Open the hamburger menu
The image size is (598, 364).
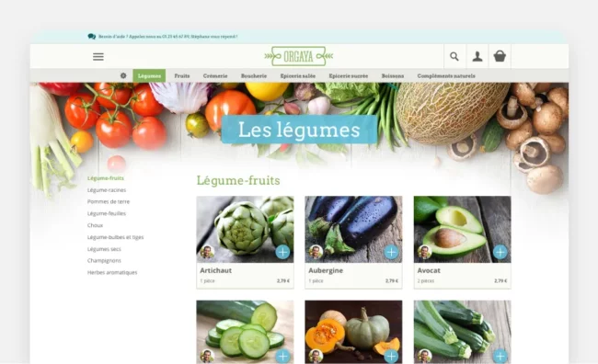98,57
